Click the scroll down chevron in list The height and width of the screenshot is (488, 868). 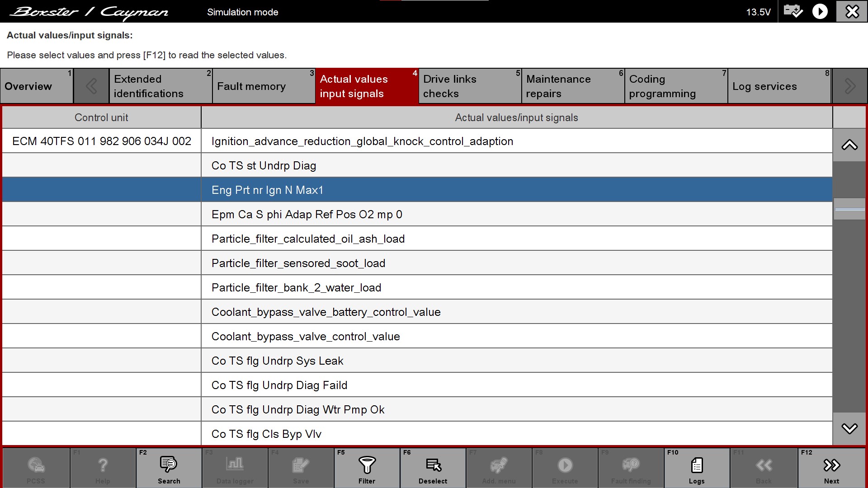click(x=849, y=428)
